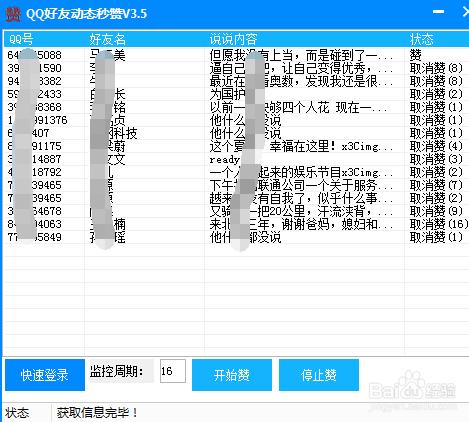
Task: Start liking with the 开始赞 button
Action: [232, 375]
